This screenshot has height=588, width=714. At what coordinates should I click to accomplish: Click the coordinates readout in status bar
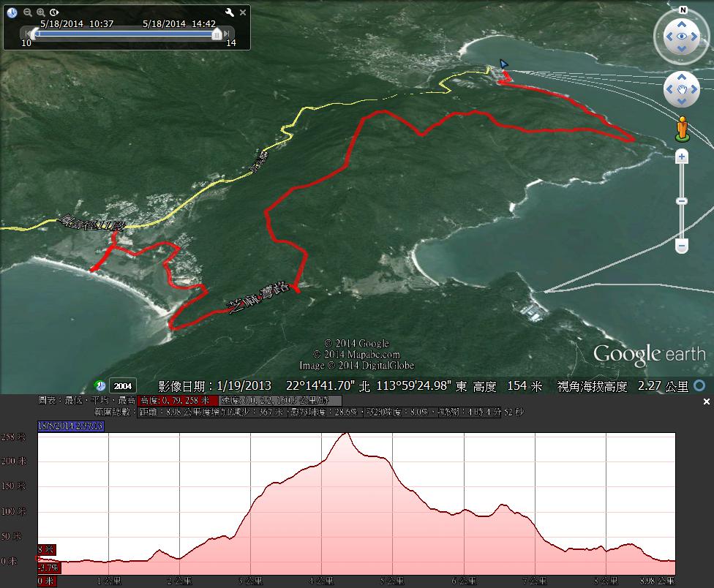point(376,386)
